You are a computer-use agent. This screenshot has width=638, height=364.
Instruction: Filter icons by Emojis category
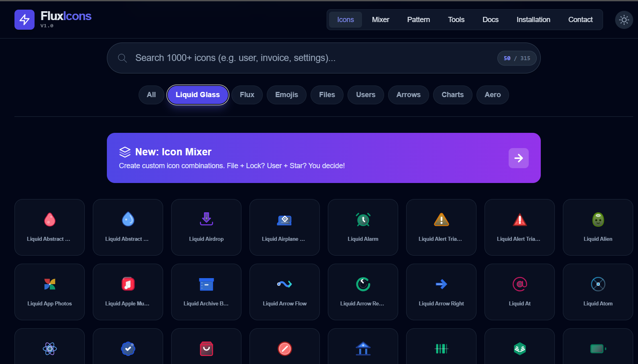pos(286,95)
